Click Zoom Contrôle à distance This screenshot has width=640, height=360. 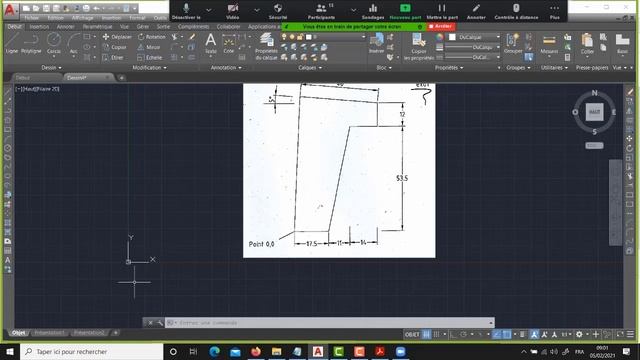(x=516, y=11)
